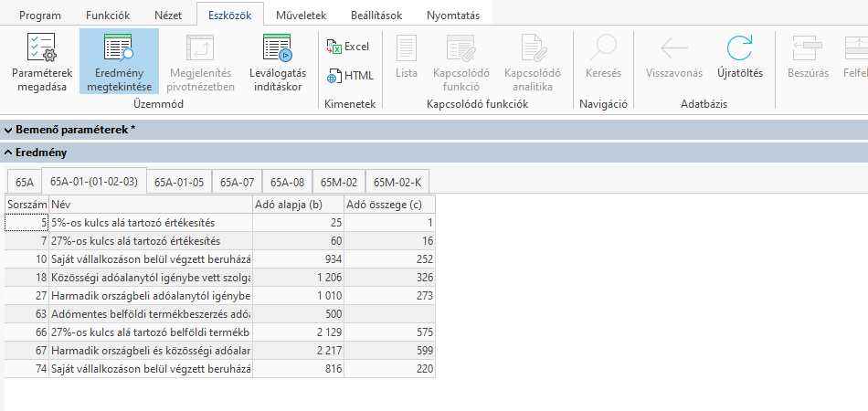This screenshot has width=868, height=411.
Task: Click tax base cell value 934
Action: [299, 259]
